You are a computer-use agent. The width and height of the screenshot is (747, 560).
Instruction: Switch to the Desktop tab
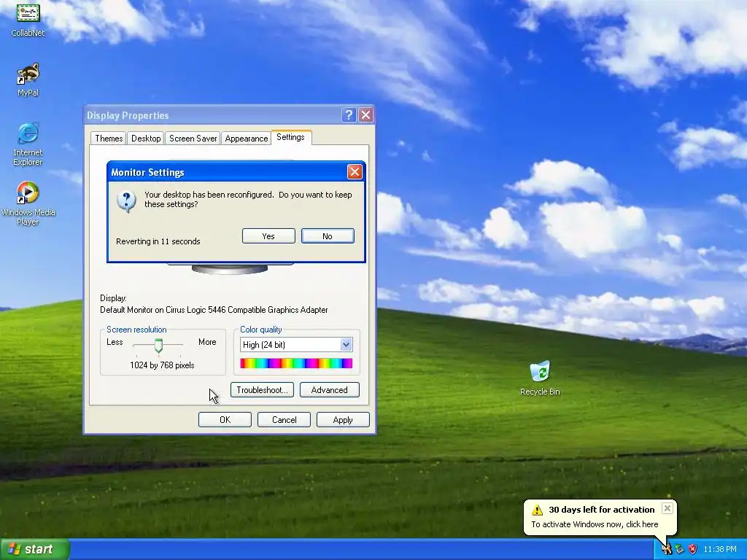(146, 138)
